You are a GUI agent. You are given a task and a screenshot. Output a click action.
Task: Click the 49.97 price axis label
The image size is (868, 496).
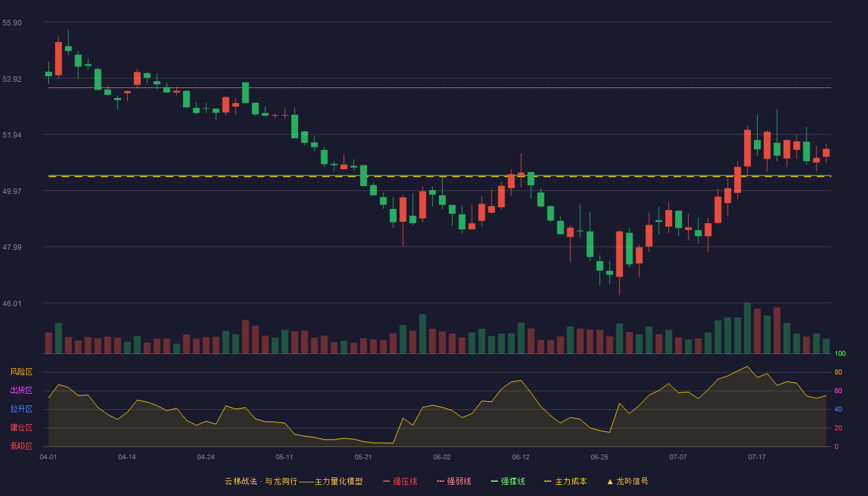point(12,192)
